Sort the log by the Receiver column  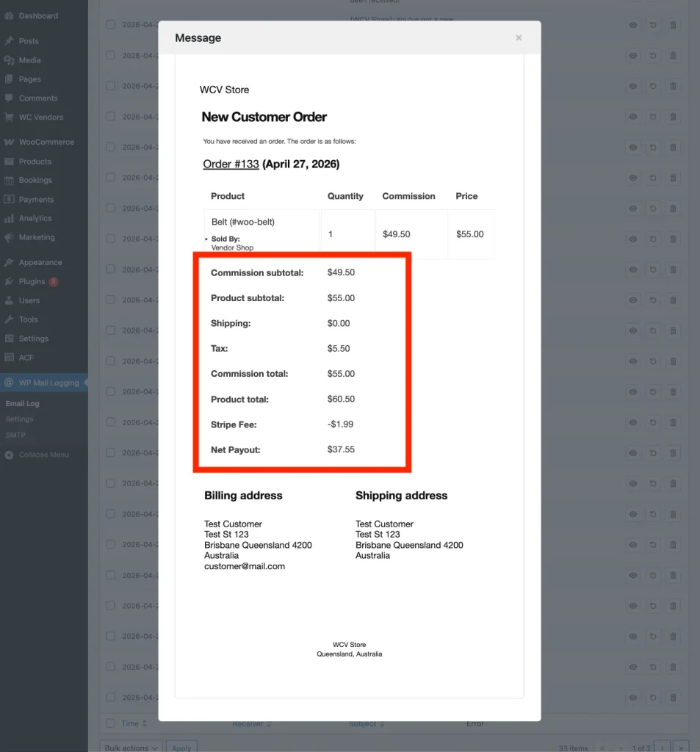252,723
